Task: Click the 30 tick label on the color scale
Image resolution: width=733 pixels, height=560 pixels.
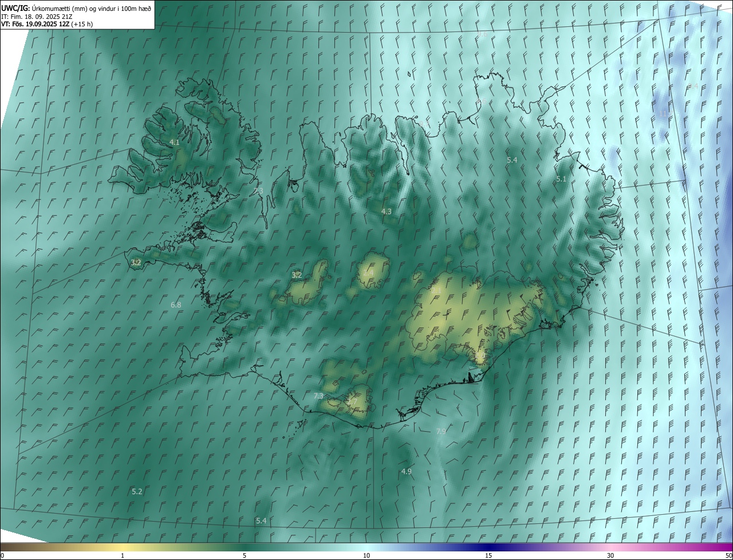Action: tap(610, 556)
